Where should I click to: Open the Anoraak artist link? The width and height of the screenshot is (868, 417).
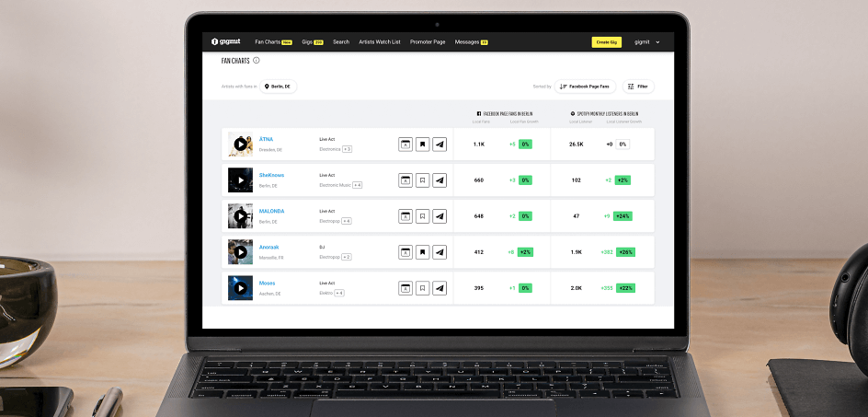click(268, 247)
